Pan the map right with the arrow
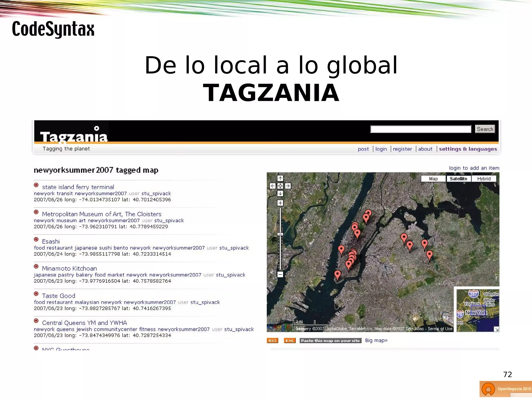The height and width of the screenshot is (399, 532). coord(288,186)
